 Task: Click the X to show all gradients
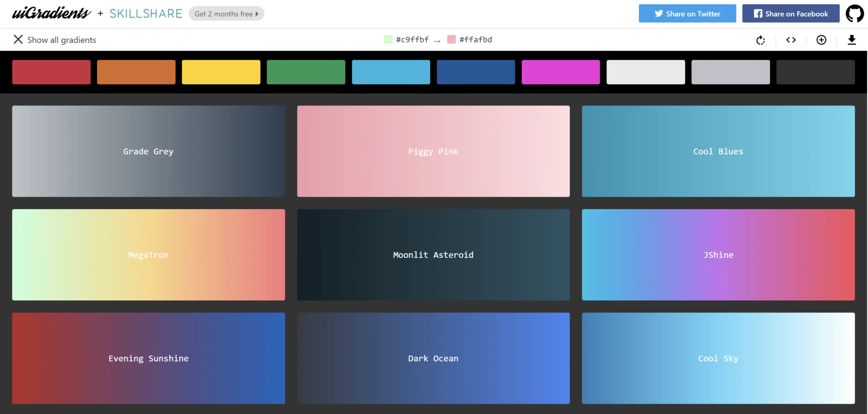coord(18,39)
